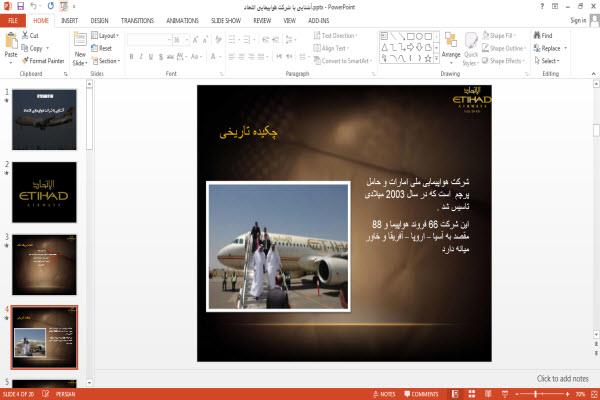Screen dimensions: 600x400
Task: Toggle Underline formatting
Action: click(151, 57)
